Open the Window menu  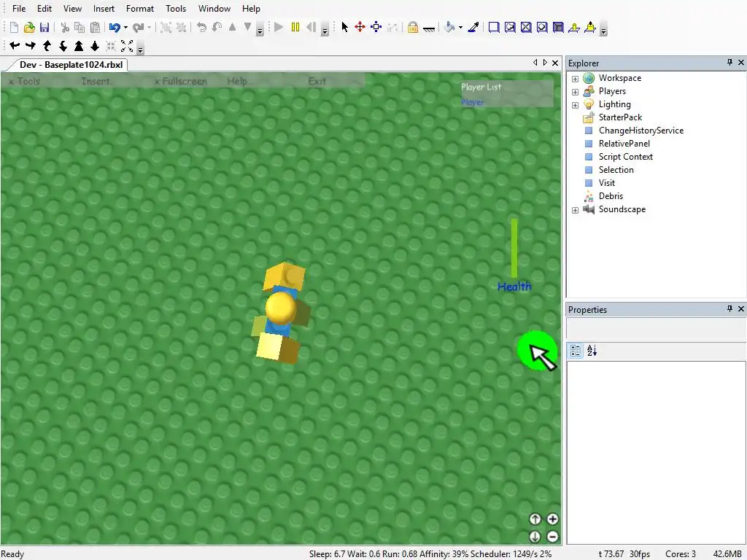tap(214, 9)
